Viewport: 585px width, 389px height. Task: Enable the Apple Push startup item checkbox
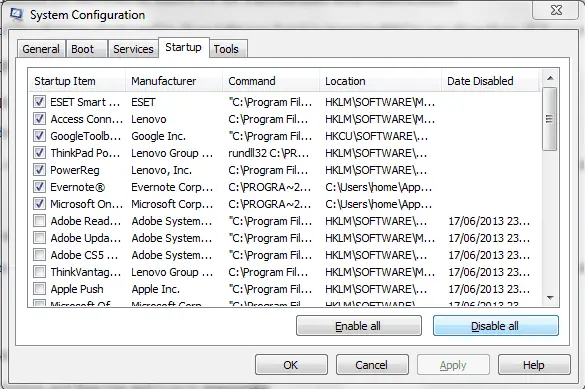pyautogui.click(x=39, y=289)
